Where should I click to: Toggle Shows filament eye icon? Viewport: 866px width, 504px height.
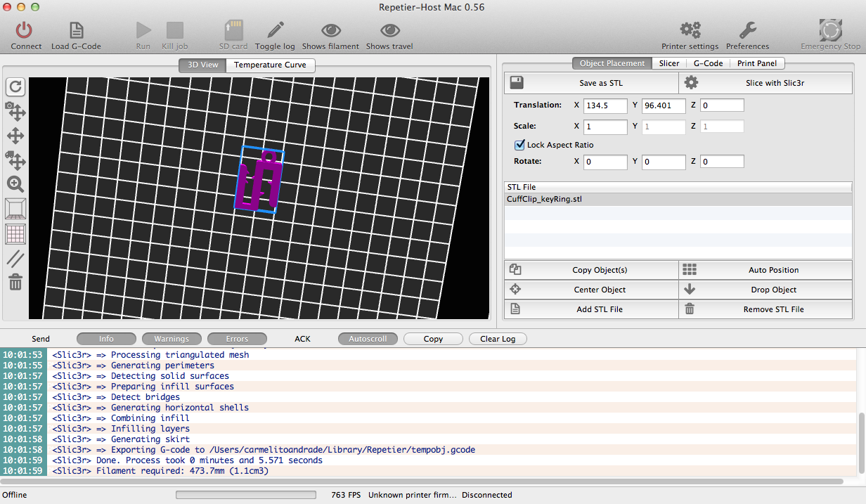[330, 30]
